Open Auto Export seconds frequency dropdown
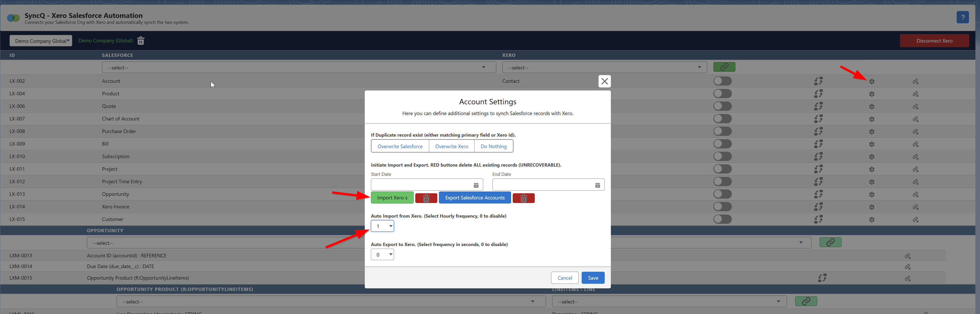 pos(382,255)
